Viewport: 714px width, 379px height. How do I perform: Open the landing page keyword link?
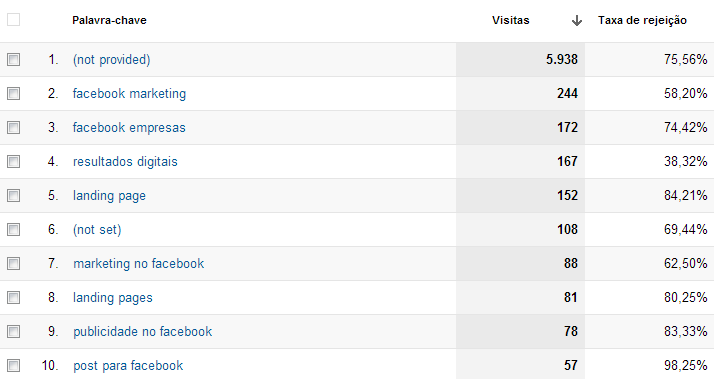click(x=109, y=196)
